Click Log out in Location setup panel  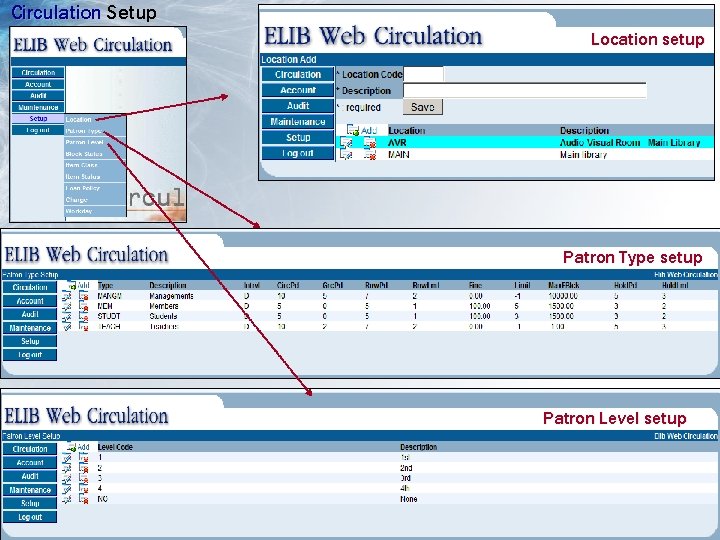click(298, 153)
